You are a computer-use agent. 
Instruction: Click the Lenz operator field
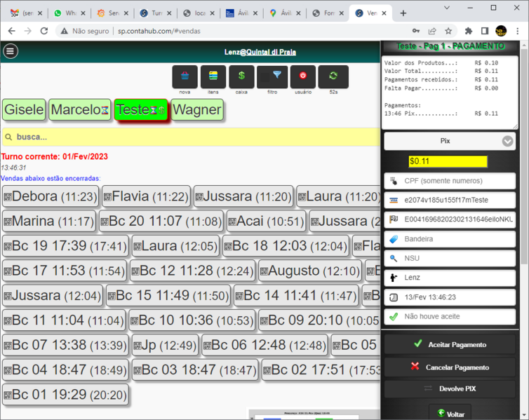tap(450, 278)
